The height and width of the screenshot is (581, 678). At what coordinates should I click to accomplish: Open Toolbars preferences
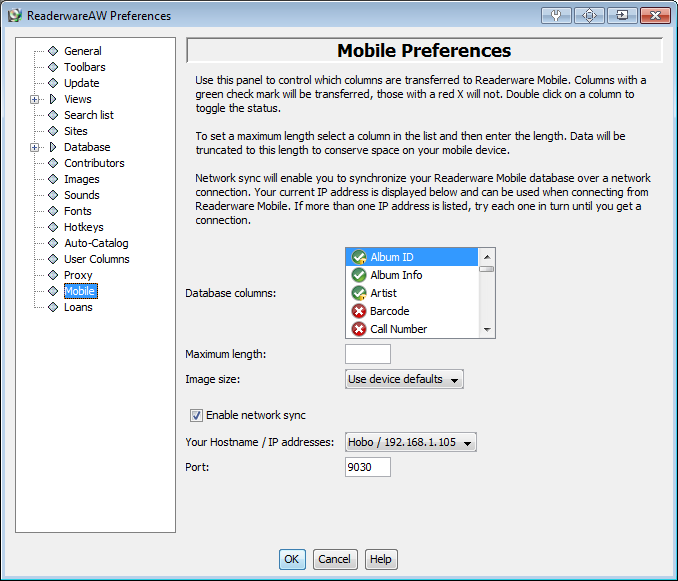click(x=85, y=67)
